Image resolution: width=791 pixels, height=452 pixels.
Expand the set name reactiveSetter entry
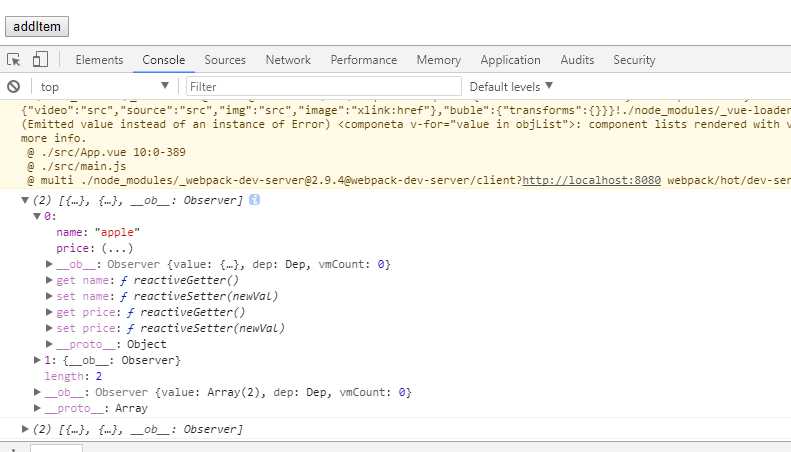pyautogui.click(x=49, y=296)
